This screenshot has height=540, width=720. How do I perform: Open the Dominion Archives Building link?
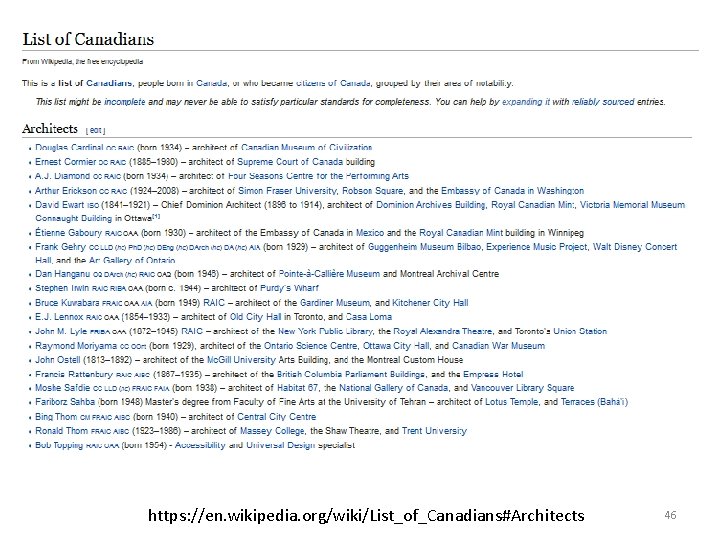431,205
